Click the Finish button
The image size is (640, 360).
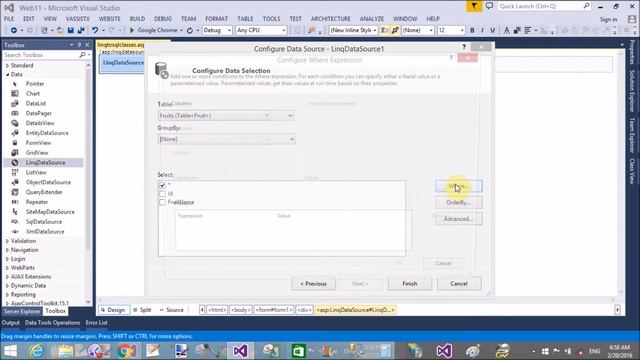[410, 284]
